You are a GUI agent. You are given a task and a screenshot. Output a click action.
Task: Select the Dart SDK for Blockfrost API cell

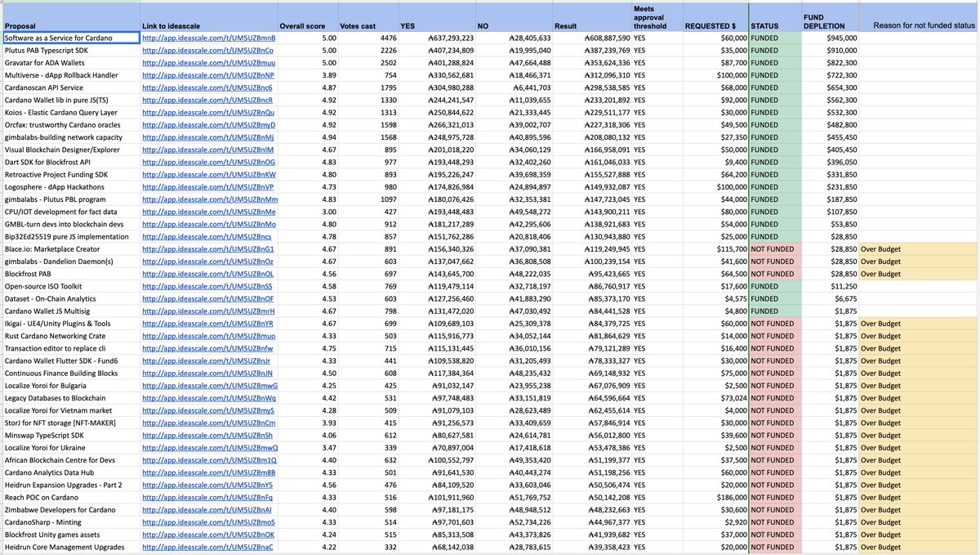coord(69,163)
